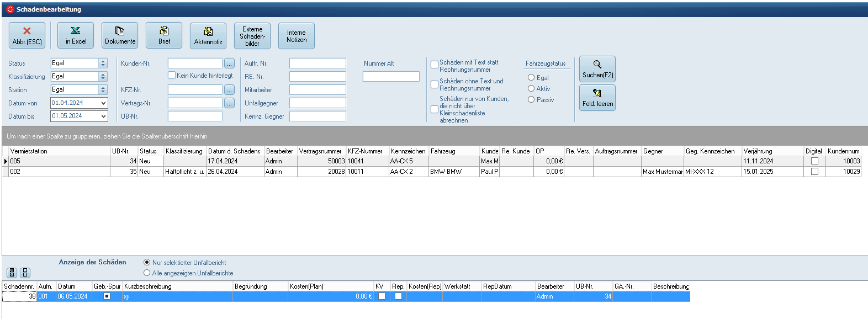Open the Interne Notizen button
The width and height of the screenshot is (868, 319).
[297, 36]
